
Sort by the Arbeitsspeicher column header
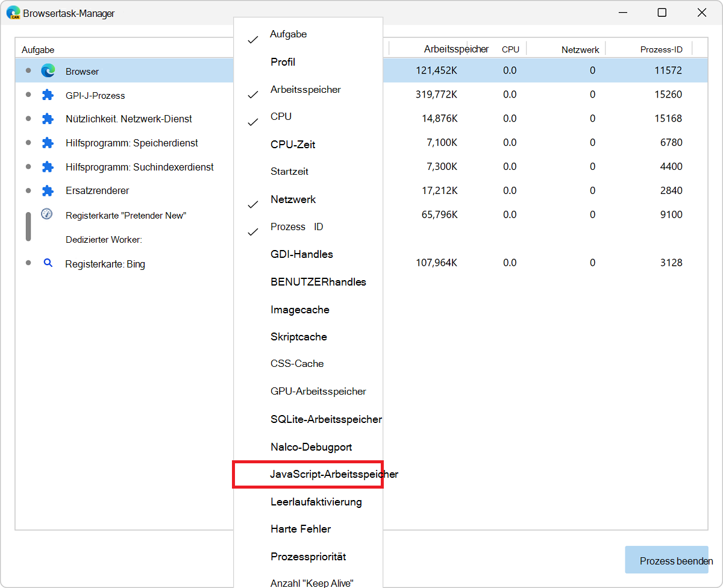click(x=456, y=49)
